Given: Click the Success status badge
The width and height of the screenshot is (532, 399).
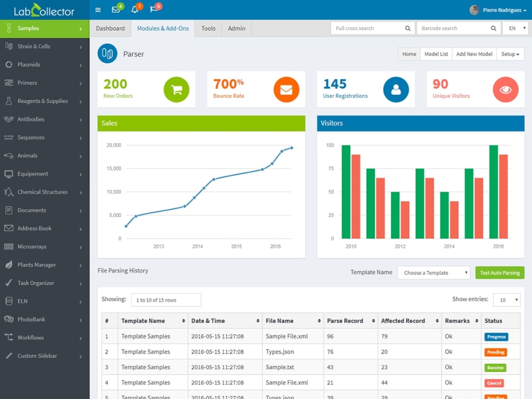Looking at the screenshot, I should [x=495, y=368].
